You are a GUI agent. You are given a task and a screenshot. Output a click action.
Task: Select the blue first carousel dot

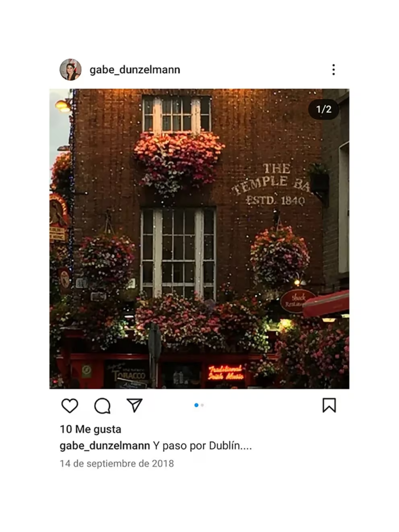196,405
